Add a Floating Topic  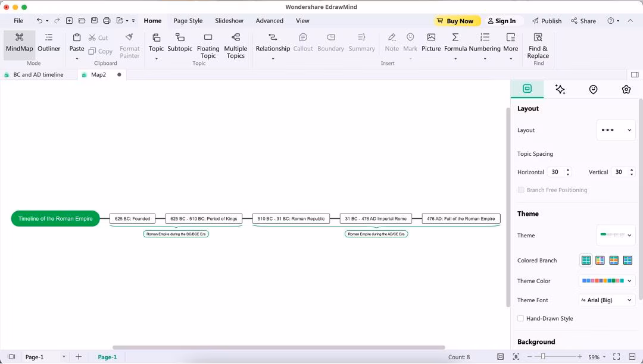coord(208,46)
